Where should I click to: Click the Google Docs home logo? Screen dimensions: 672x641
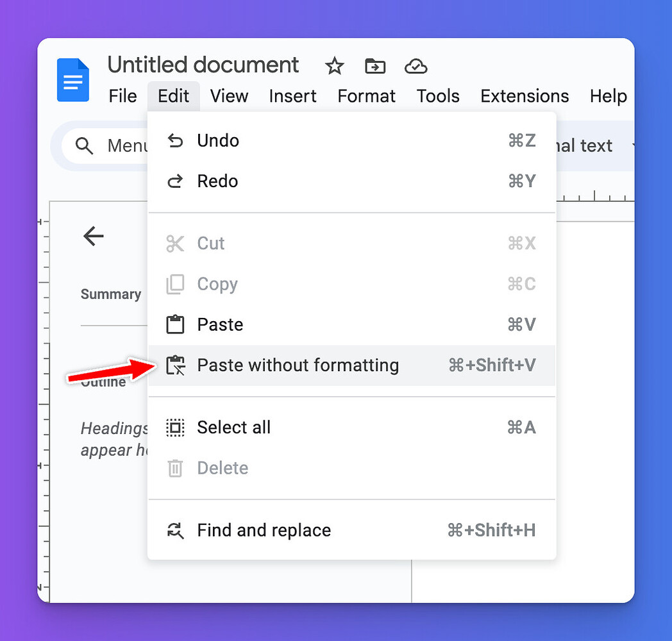click(72, 80)
